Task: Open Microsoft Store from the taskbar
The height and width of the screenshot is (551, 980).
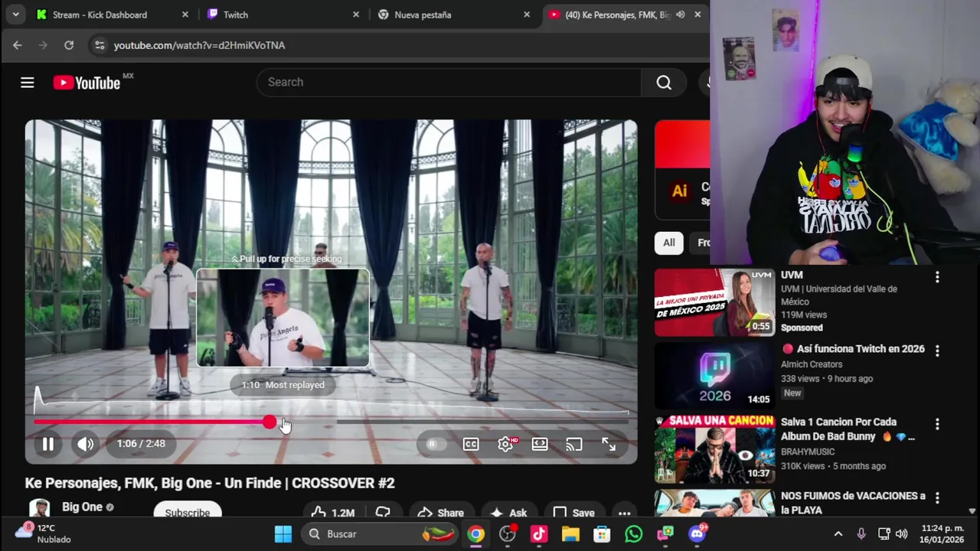Action: pos(602,534)
